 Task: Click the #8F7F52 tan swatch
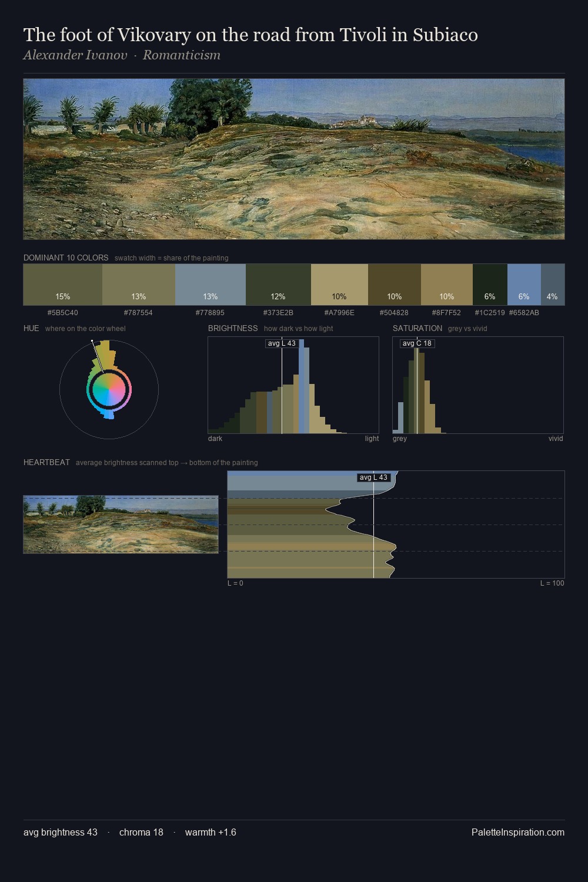tap(447, 285)
